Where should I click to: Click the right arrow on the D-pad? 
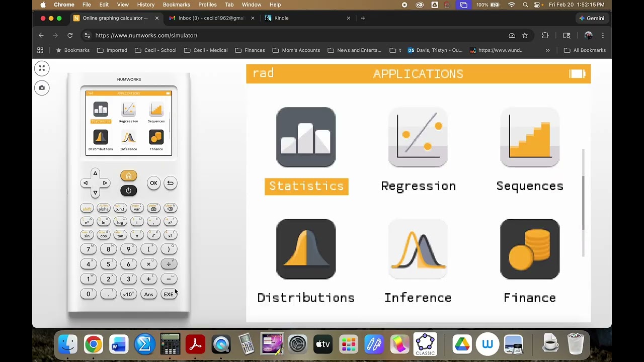click(x=105, y=183)
